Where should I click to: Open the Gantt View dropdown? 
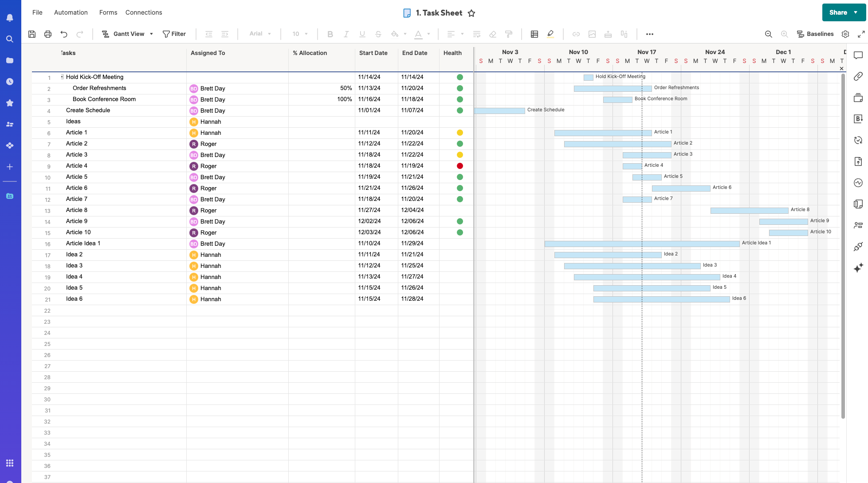pos(151,34)
